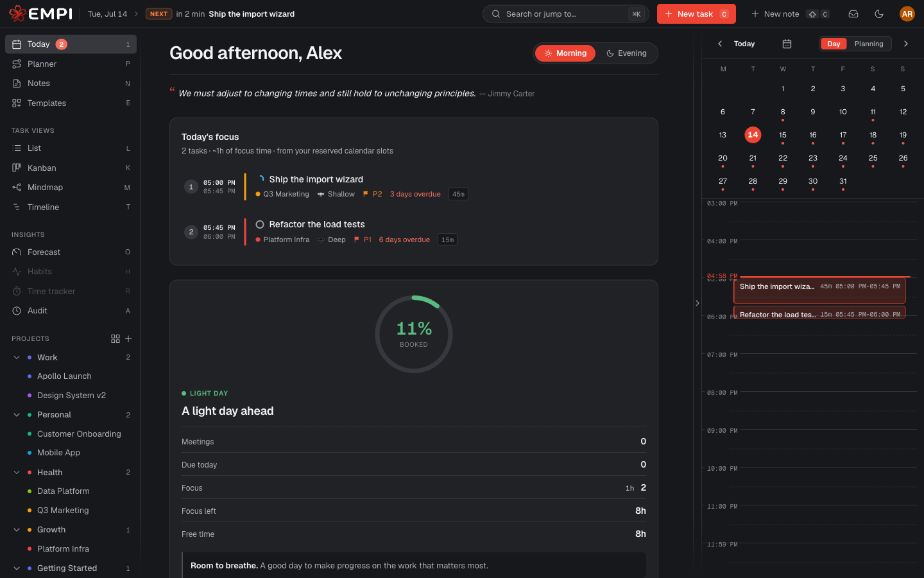The image size is (924, 578).
Task: Click the search or jump field
Action: (565, 13)
